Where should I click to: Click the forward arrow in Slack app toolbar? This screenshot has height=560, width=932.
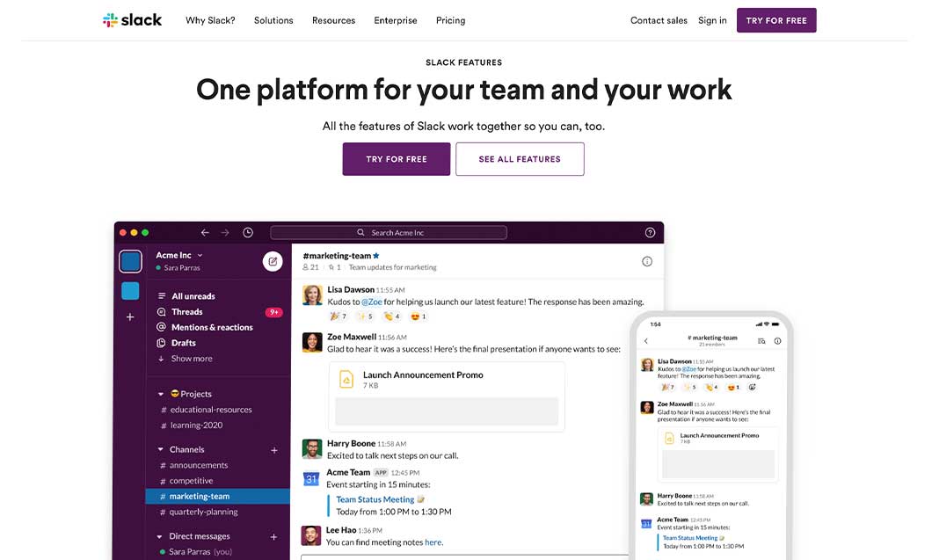tap(225, 232)
